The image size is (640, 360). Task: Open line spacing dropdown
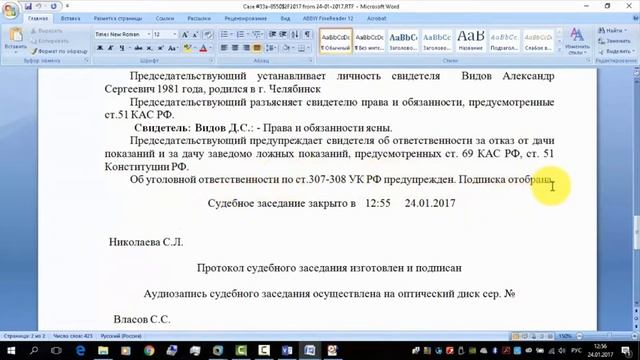[x=271, y=48]
